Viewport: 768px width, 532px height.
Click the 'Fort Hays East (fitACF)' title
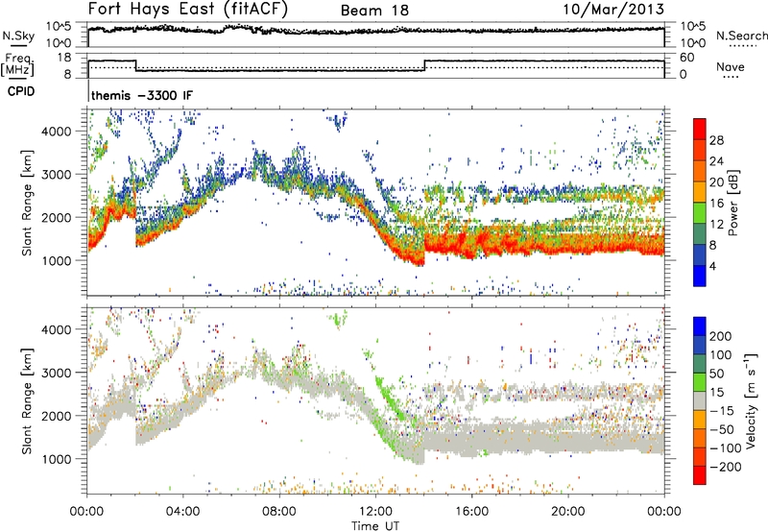(187, 9)
